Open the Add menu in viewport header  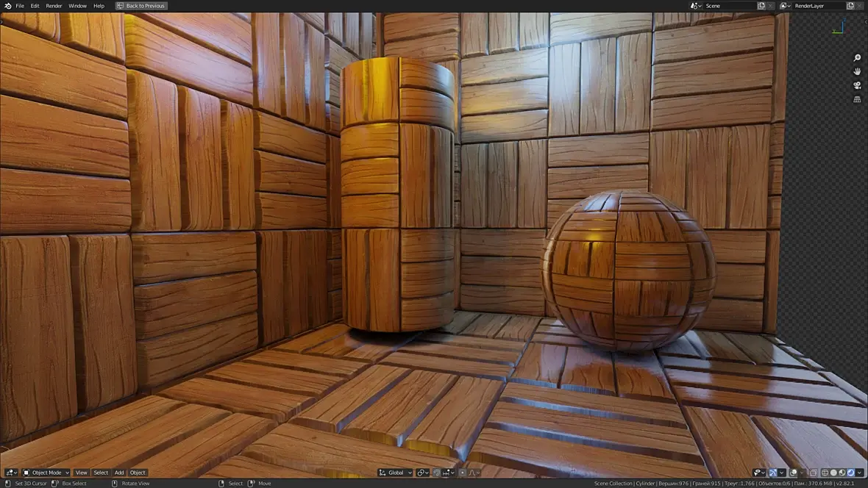pos(119,473)
